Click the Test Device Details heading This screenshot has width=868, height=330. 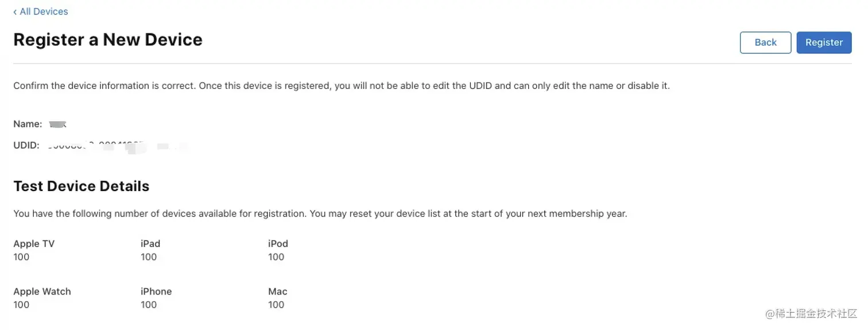point(81,186)
